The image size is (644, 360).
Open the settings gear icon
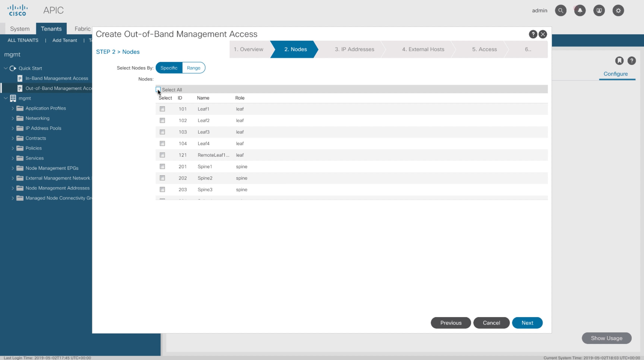pos(618,10)
